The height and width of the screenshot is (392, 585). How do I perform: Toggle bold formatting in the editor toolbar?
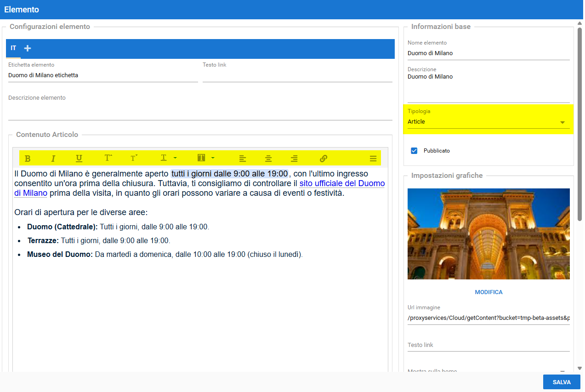pos(28,159)
